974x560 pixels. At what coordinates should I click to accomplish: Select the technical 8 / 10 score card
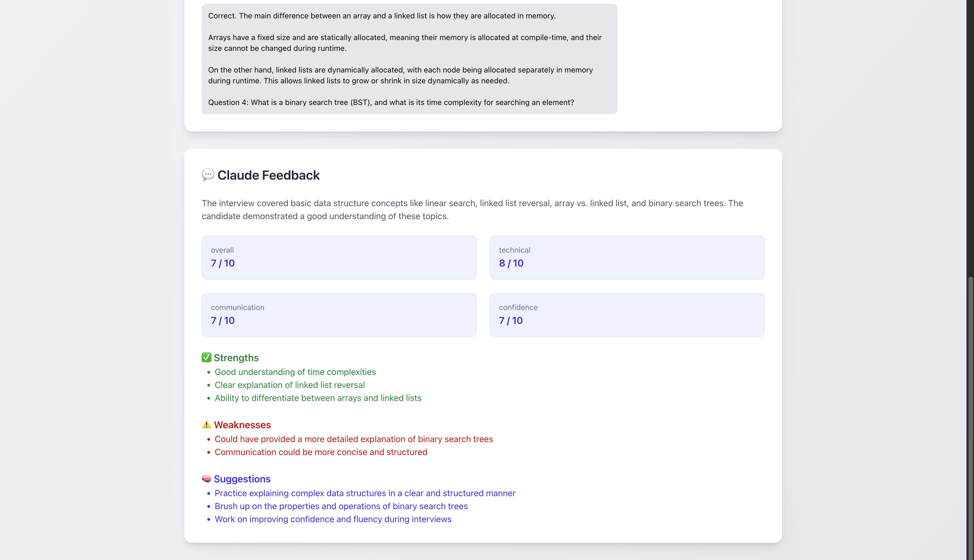tap(626, 257)
